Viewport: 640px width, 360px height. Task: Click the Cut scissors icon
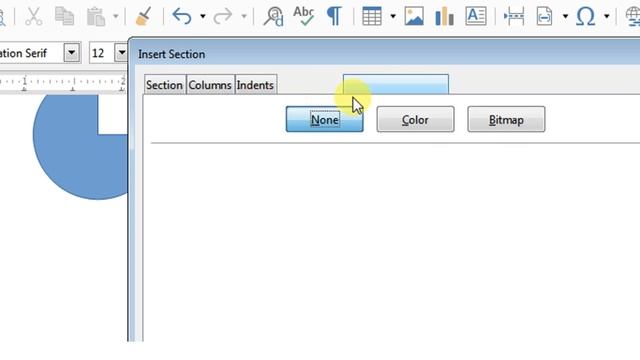[33, 16]
